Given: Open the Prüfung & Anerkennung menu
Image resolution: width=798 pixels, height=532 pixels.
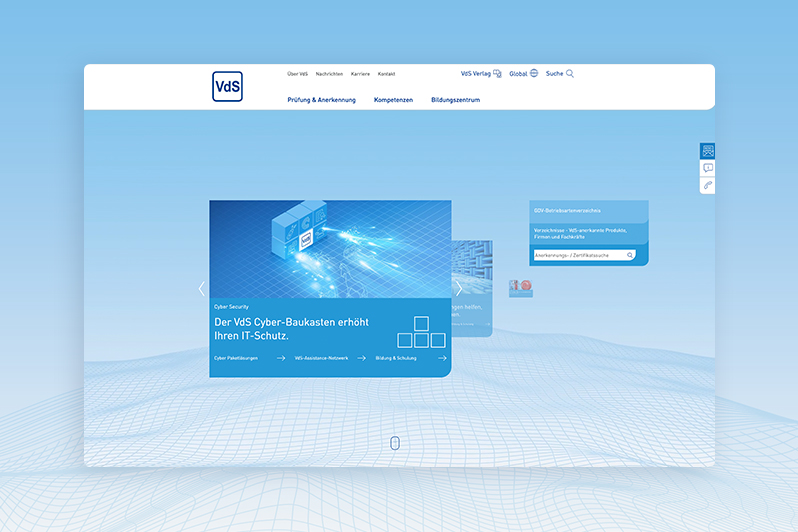Looking at the screenshot, I should point(322,100).
